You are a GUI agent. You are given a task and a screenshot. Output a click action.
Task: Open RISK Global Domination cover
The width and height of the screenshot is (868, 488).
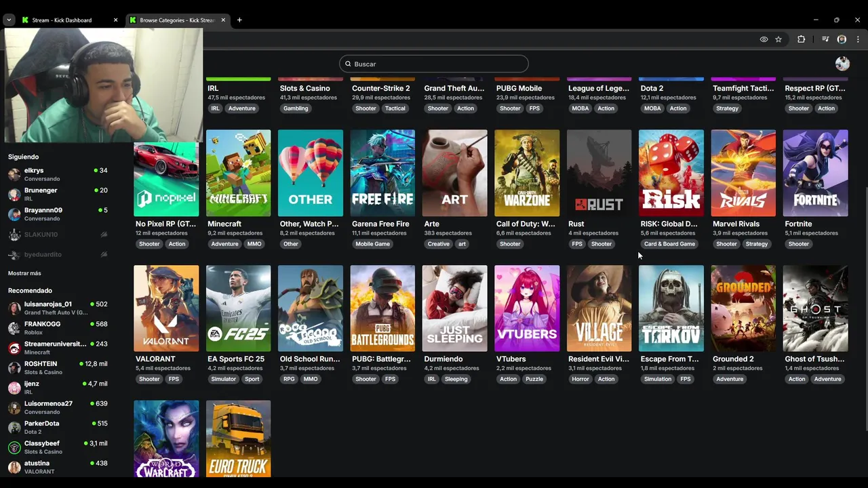(x=671, y=173)
